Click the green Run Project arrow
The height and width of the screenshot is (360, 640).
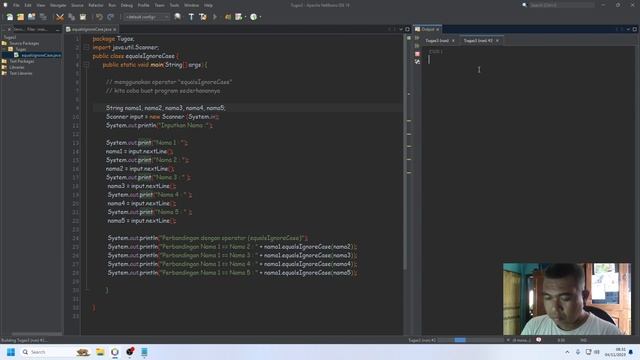click(215, 17)
